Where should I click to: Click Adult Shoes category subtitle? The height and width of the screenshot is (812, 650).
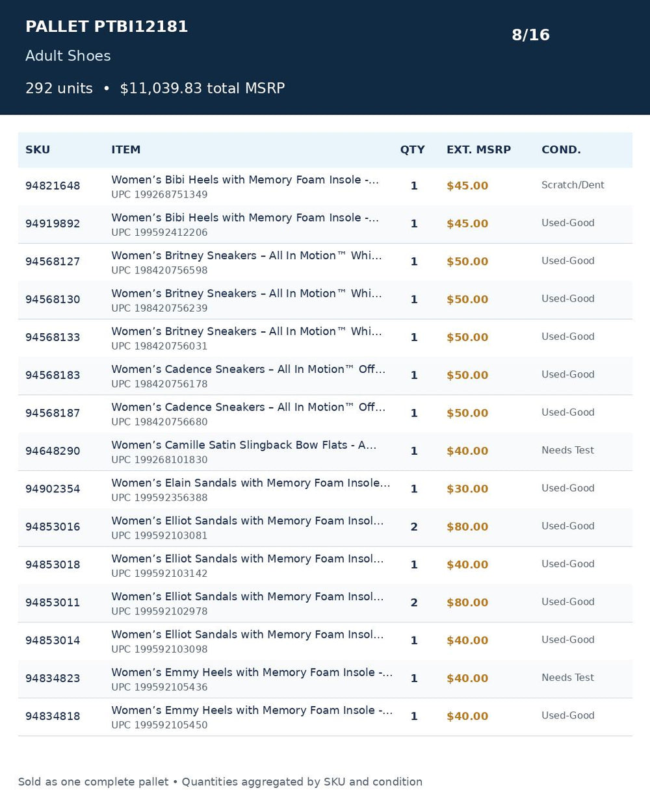coord(68,56)
